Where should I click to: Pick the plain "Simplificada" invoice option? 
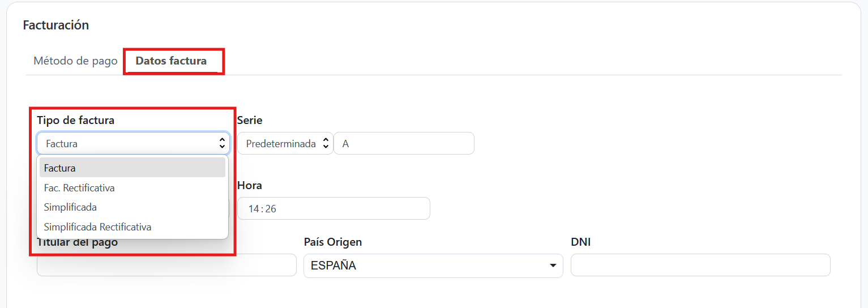tap(70, 207)
